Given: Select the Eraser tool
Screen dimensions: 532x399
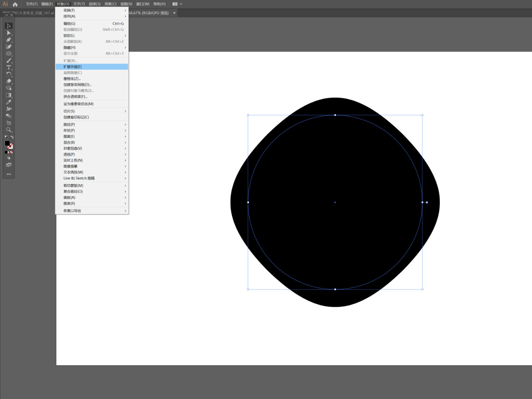Looking at the screenshot, I should tap(9, 81).
